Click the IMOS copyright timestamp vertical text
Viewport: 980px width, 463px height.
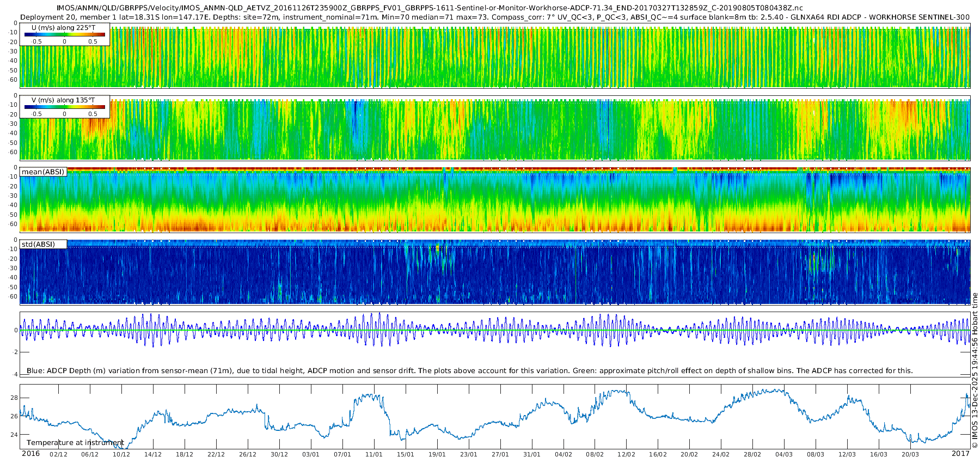[975, 370]
